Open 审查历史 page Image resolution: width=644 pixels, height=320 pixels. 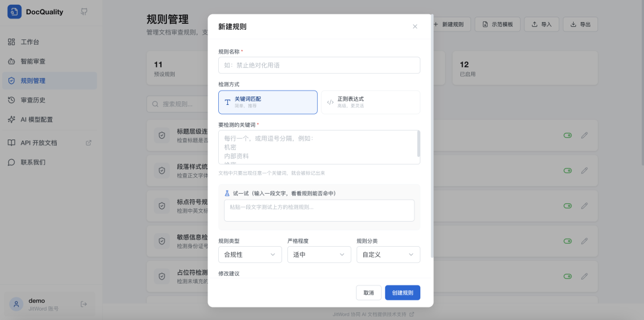coord(49,100)
